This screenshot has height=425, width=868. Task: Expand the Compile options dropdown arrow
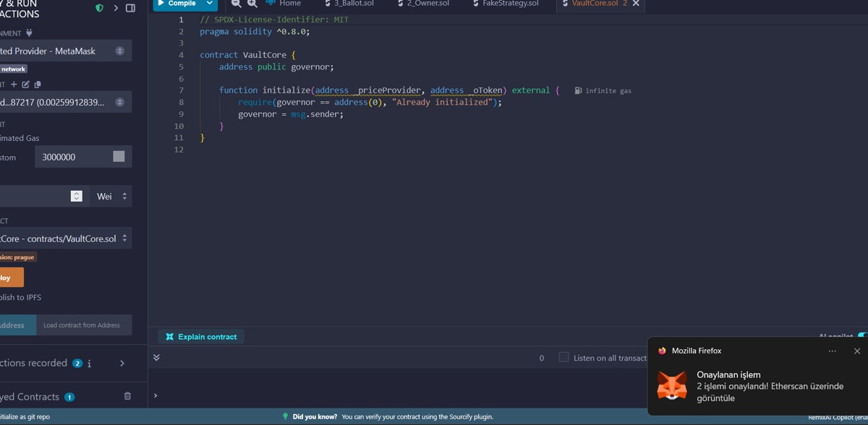tap(210, 4)
